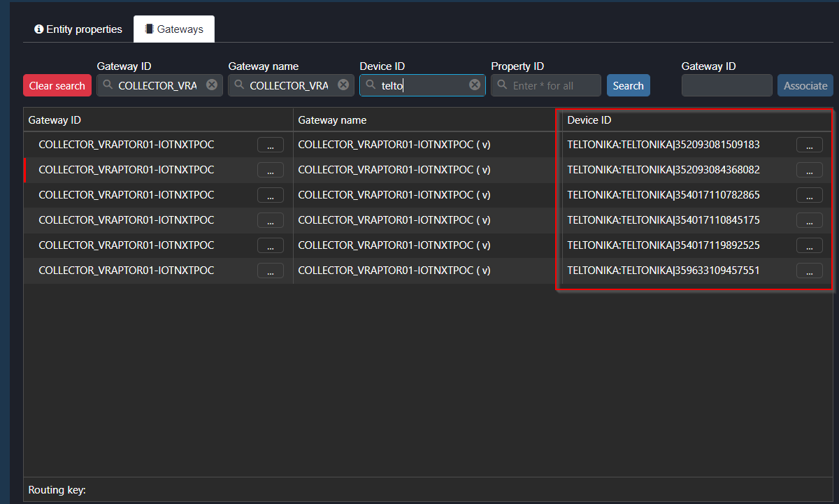Screen dimensions: 839x504
Task: Clear the Gateway name search field with its x icon
Action: pos(343,85)
